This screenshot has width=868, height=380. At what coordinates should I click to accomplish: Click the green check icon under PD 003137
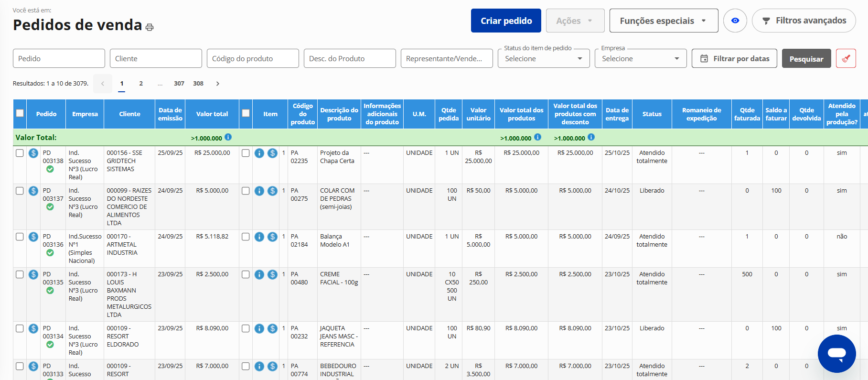50,207
